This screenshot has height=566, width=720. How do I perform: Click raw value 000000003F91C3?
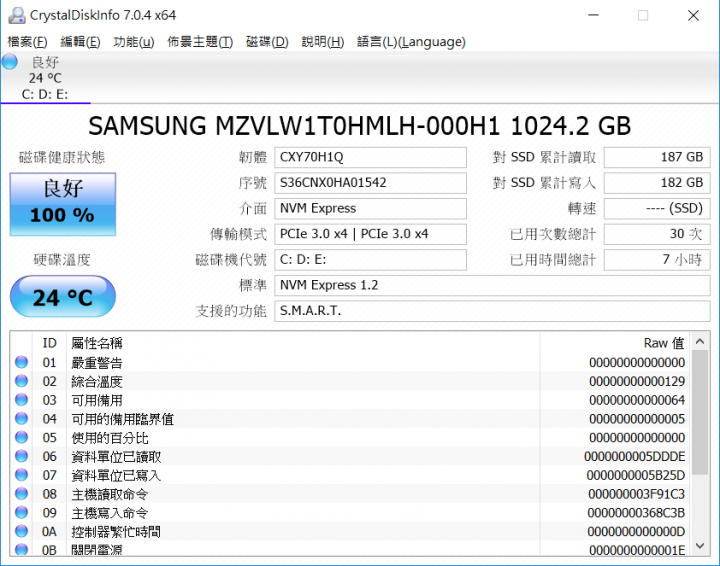tap(636, 494)
